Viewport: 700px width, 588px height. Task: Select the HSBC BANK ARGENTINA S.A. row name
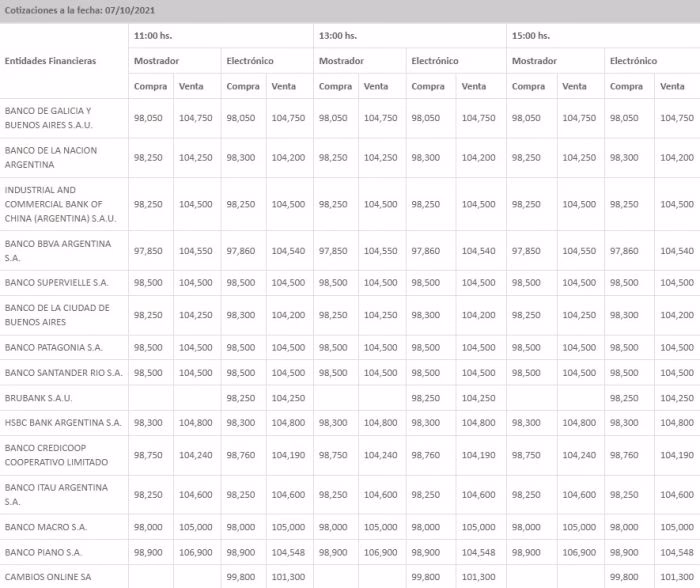coord(63,423)
